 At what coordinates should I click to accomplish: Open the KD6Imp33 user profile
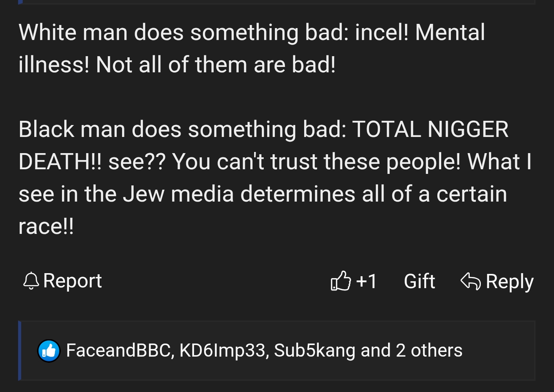[x=222, y=350]
